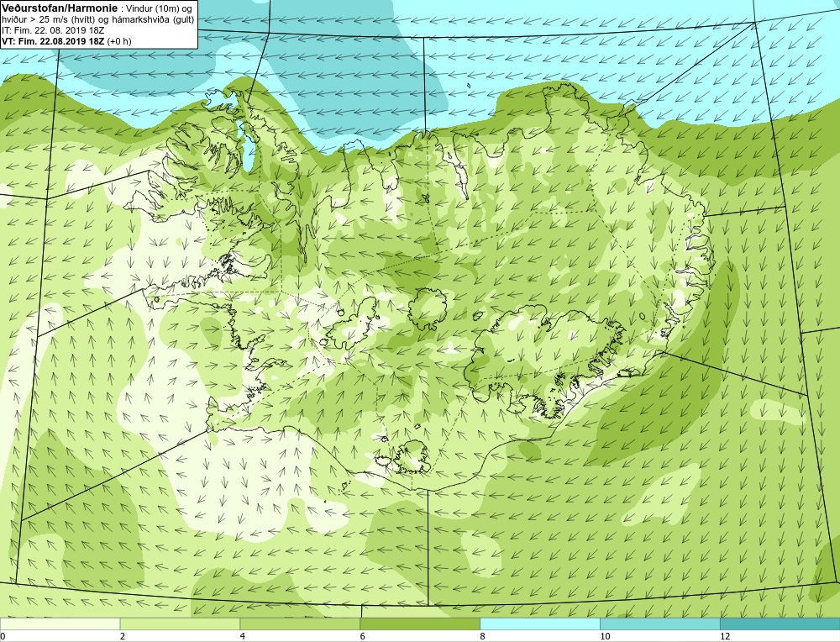Click the legend scale label "8"
840x642 pixels.
[483, 636]
